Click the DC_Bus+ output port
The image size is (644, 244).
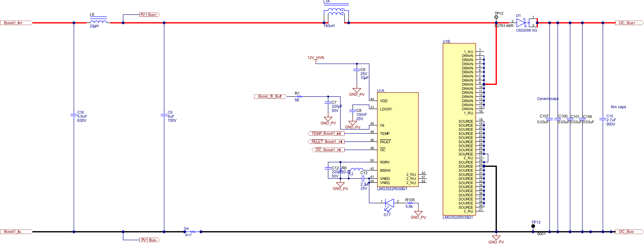629,23
